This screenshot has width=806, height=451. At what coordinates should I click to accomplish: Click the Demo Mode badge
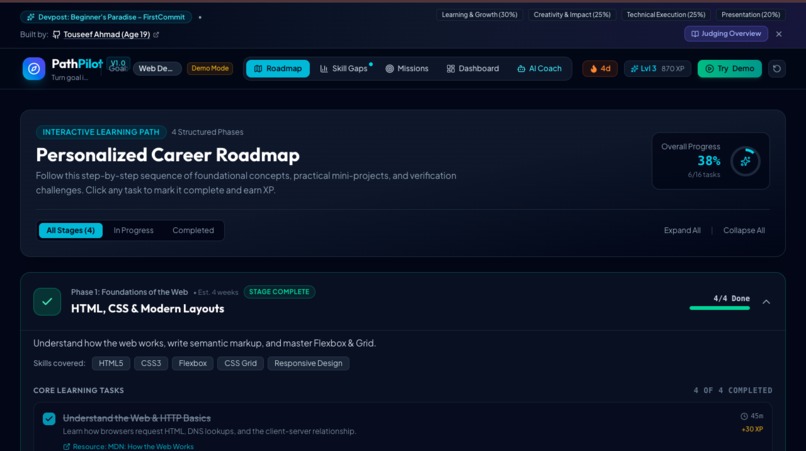(210, 68)
